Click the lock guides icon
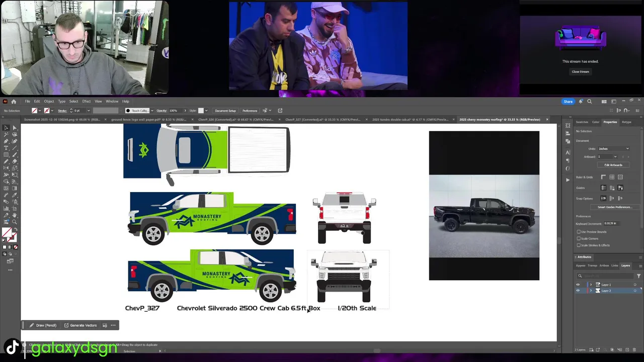644x362 pixels. 612,188
